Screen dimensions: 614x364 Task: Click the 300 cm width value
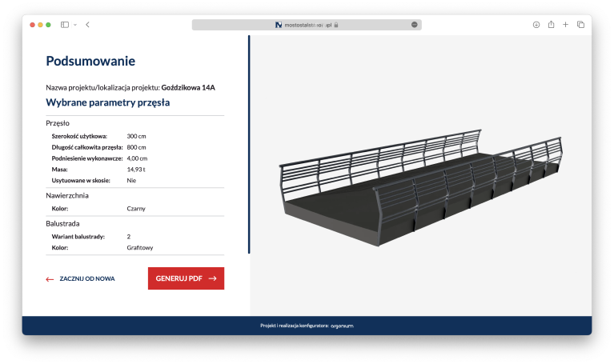[x=136, y=136]
